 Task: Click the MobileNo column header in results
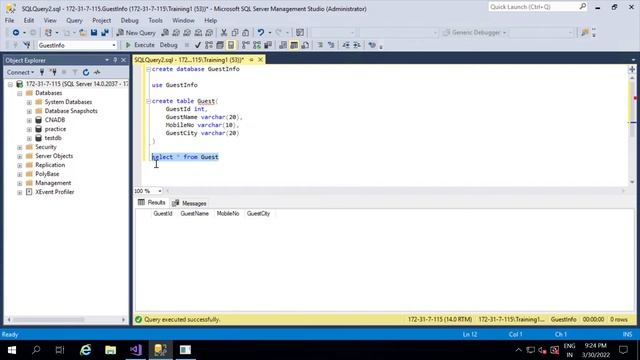228,213
